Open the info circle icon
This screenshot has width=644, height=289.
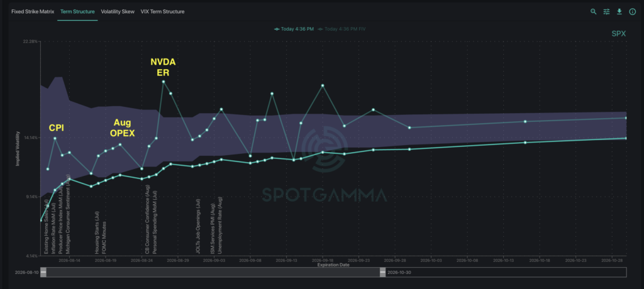(633, 11)
